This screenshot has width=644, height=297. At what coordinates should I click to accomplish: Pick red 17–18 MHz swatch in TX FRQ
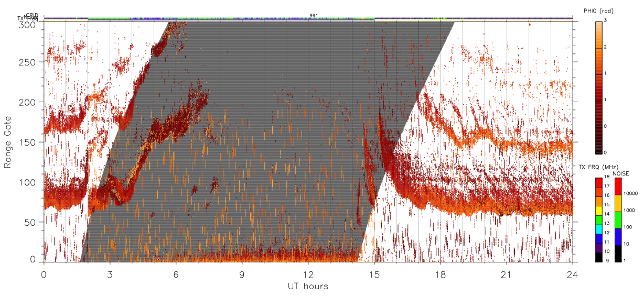(x=598, y=182)
